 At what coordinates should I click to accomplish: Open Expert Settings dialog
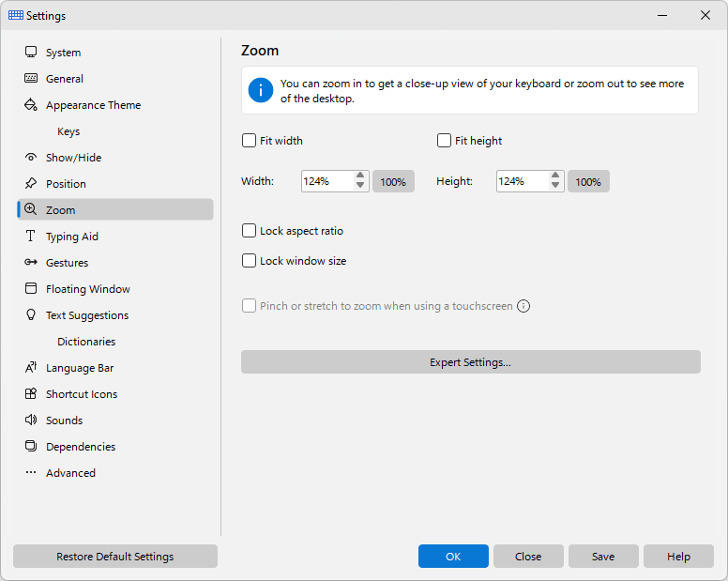click(x=470, y=361)
